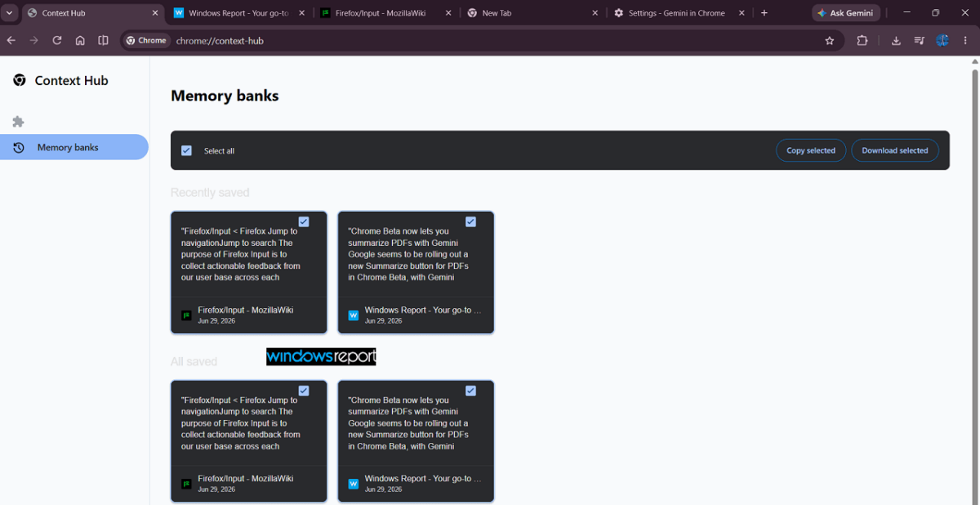Image resolution: width=980 pixels, height=505 pixels.
Task: Open the side panel toggle icon
Action: coord(103,40)
